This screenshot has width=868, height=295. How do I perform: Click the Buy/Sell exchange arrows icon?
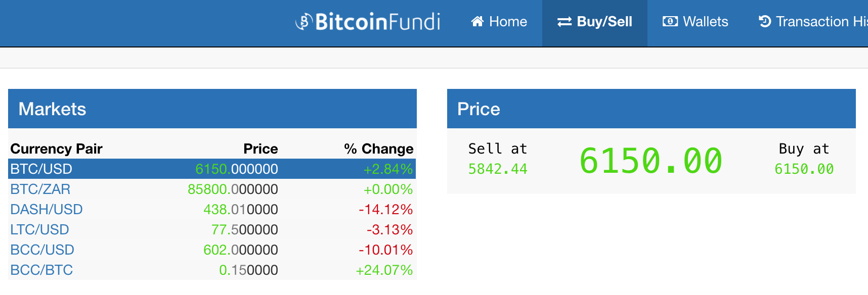coord(565,22)
